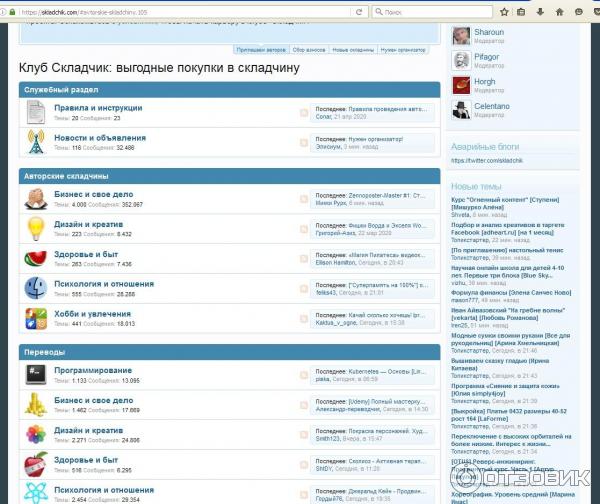Click the watermelon icon for Здоровье и быт

pyautogui.click(x=35, y=258)
